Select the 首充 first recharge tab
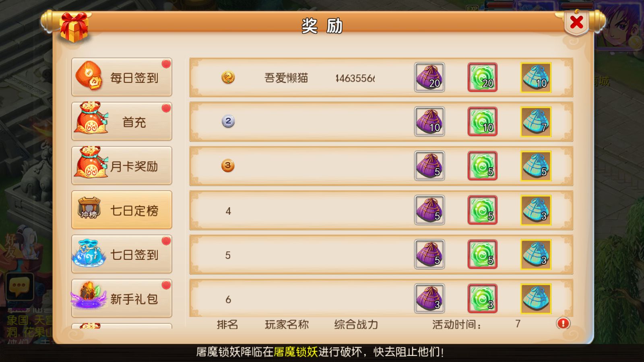 pyautogui.click(x=122, y=121)
